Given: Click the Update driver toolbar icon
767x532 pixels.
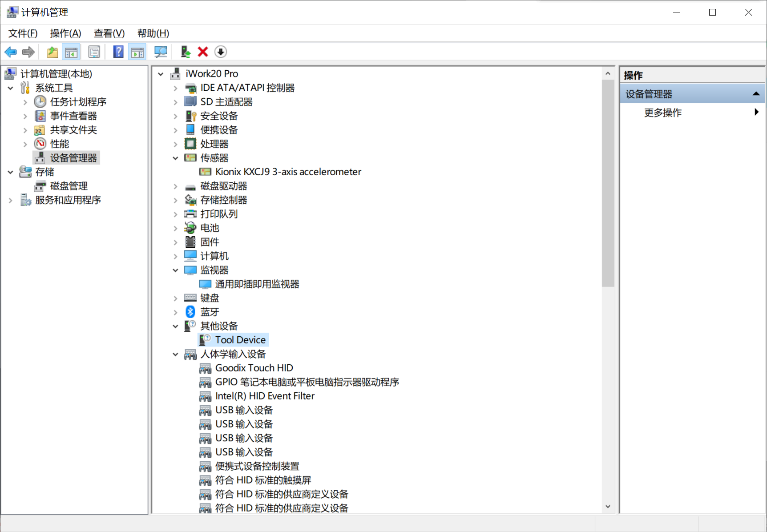Looking at the screenshot, I should pos(186,52).
